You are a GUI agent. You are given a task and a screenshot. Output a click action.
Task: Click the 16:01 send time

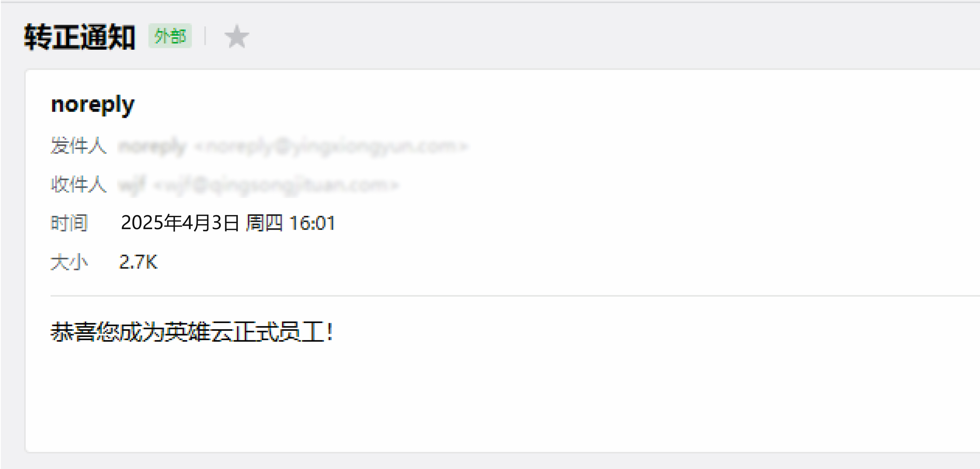point(312,223)
